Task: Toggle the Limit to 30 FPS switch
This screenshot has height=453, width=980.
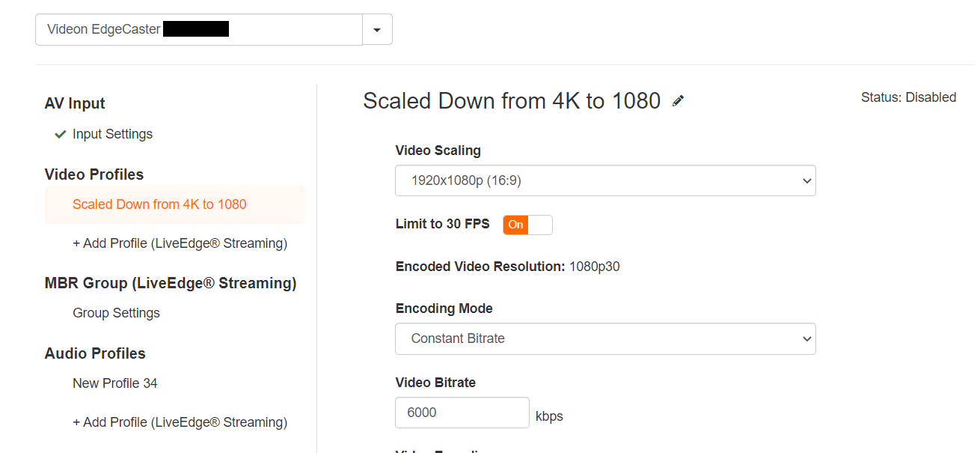Action: tap(527, 225)
